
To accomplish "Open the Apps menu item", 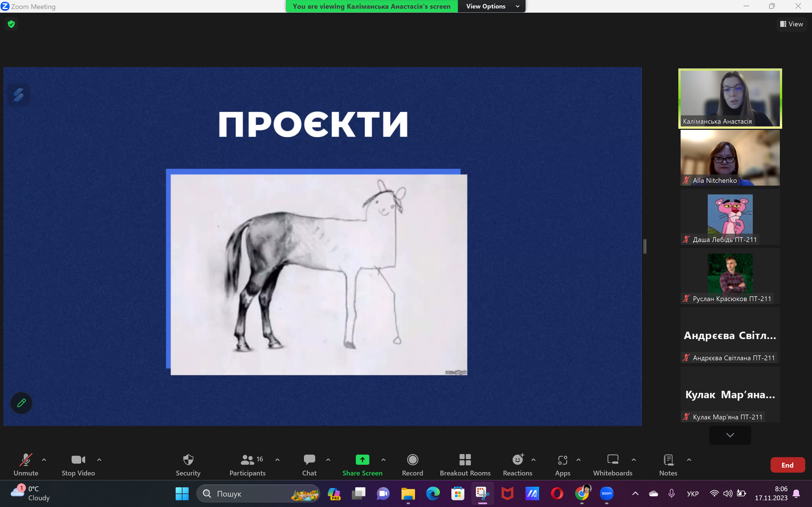I will [x=562, y=464].
